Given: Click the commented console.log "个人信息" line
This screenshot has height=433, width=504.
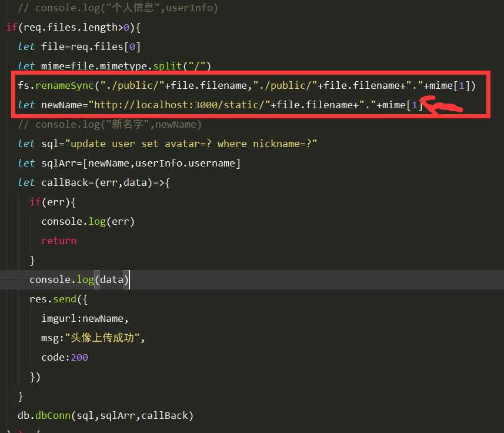Looking at the screenshot, I should pos(118,8).
